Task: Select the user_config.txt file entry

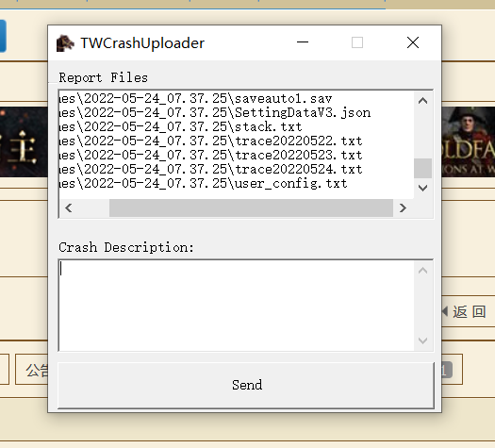Action: [x=204, y=183]
